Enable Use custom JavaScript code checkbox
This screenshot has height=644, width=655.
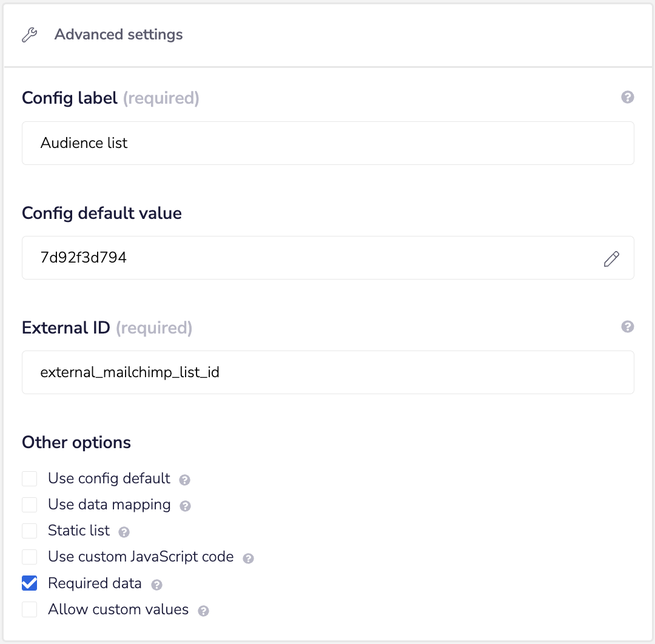tap(30, 557)
